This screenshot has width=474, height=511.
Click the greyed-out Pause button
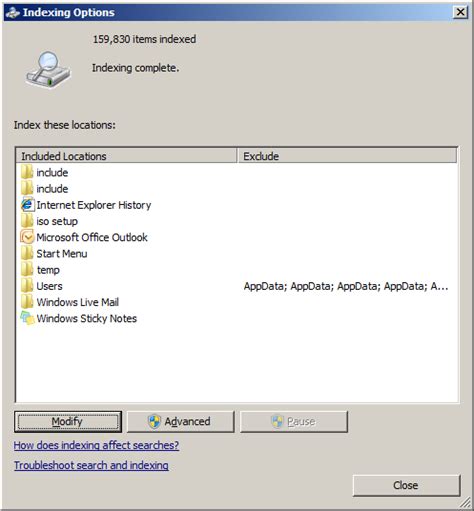click(x=294, y=422)
